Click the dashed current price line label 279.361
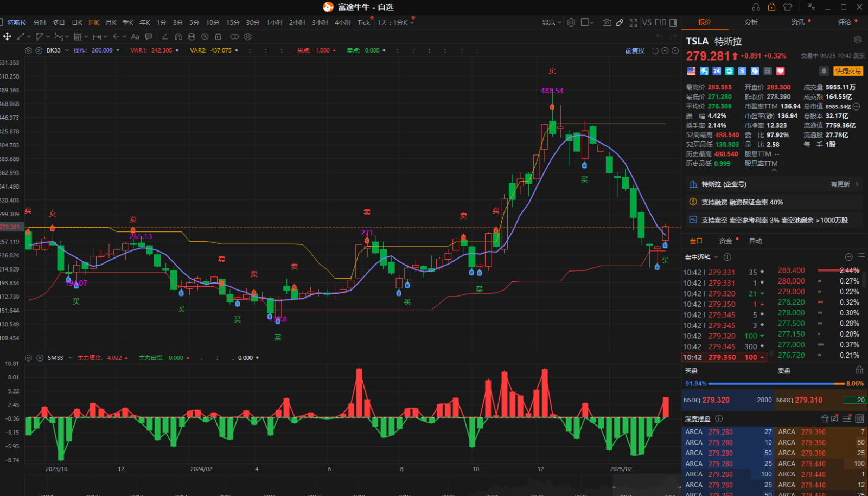This screenshot has width=868, height=496. coord(10,227)
